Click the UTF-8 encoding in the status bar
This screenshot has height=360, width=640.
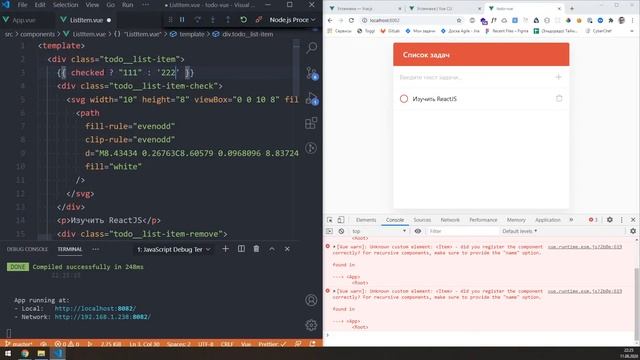(206, 344)
